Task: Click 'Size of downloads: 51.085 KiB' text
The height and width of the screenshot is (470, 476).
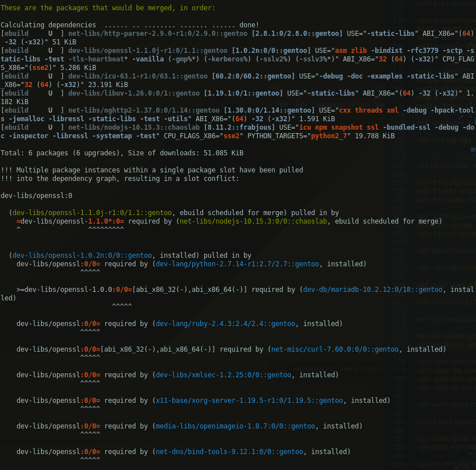Action: (185, 152)
